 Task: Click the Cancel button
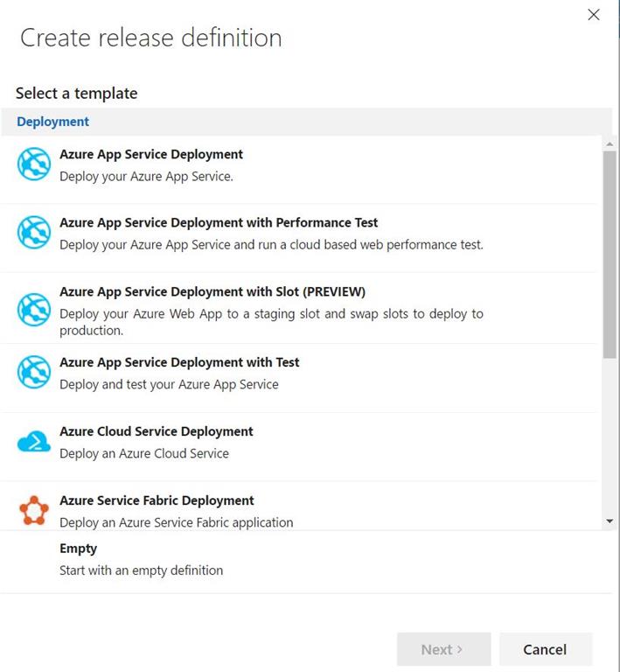point(545,649)
